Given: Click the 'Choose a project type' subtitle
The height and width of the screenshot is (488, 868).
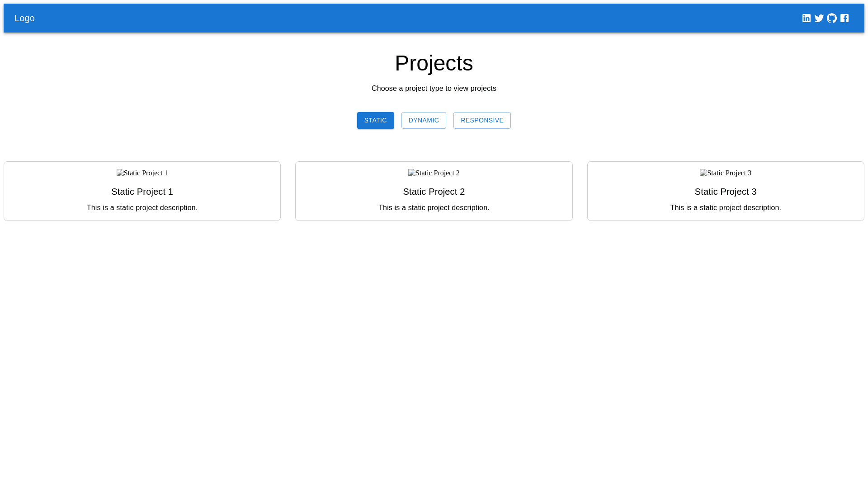Looking at the screenshot, I should pos(434,89).
